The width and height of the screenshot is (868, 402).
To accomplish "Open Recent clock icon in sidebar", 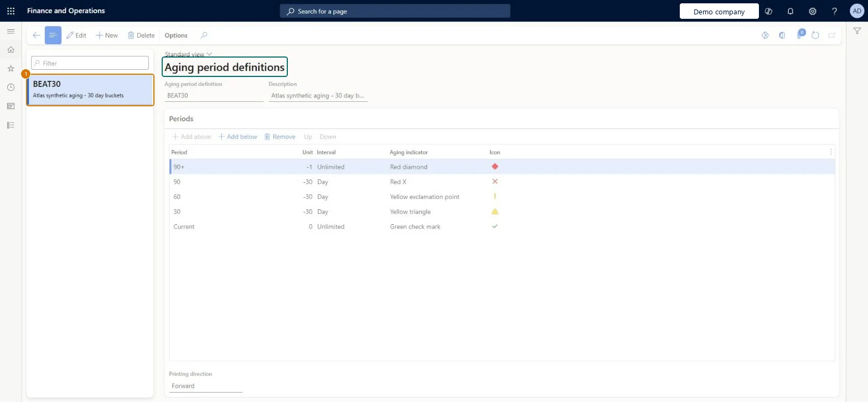I will pos(11,87).
